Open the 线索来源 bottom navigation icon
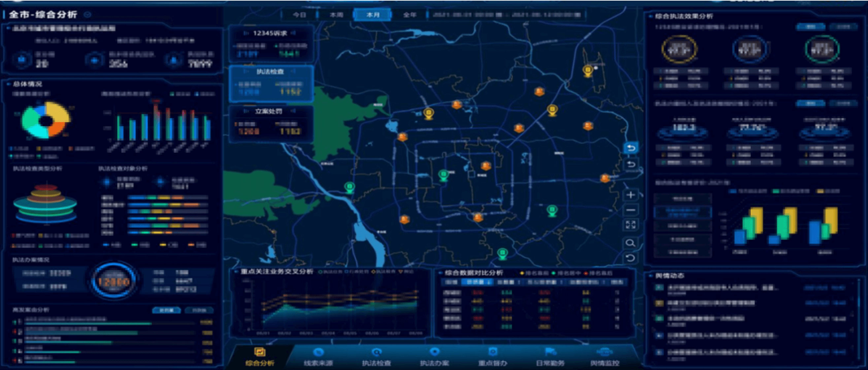 [x=318, y=352]
